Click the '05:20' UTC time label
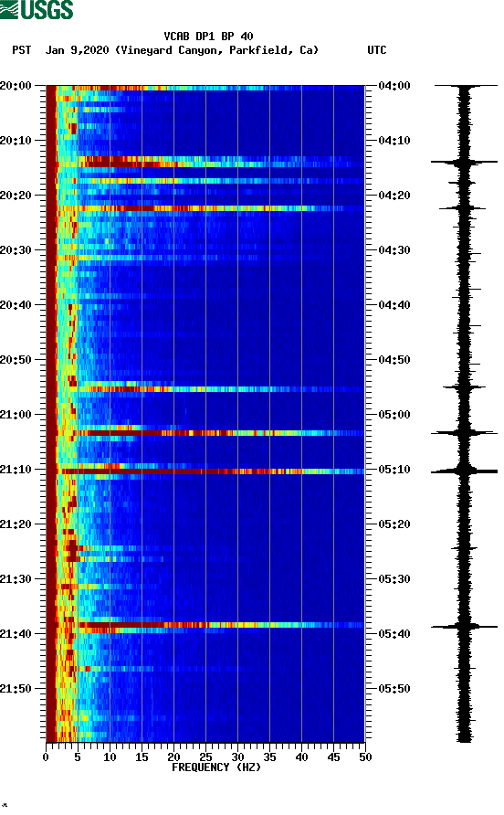Screen dimensions: 504x815 tap(394, 524)
